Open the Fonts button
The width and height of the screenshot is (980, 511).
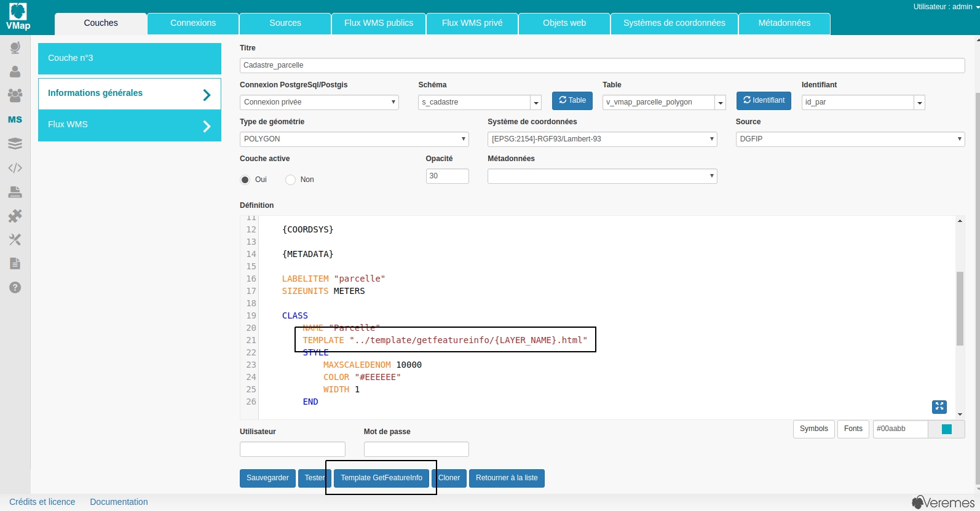853,429
